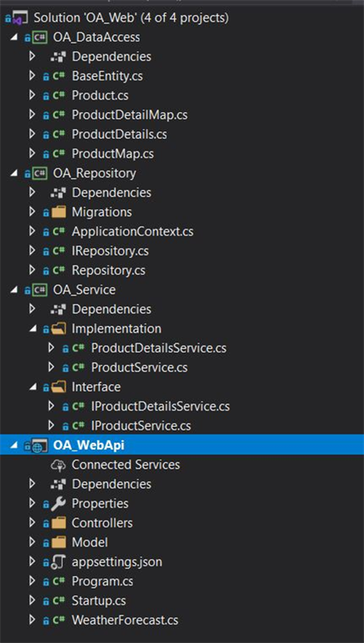Expand the Startup.cs file node
Image resolution: width=364 pixels, height=643 pixels.
[33, 600]
